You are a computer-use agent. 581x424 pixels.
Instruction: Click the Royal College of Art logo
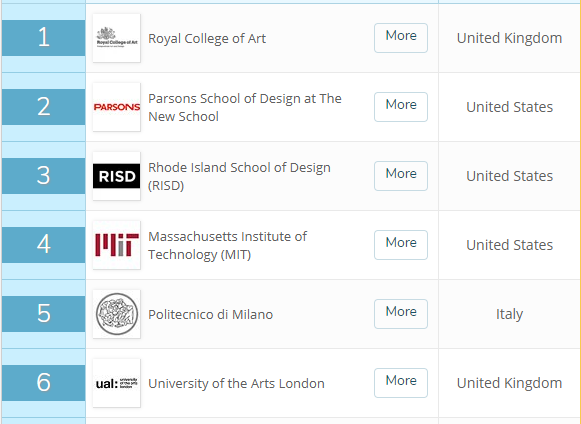coord(116,38)
